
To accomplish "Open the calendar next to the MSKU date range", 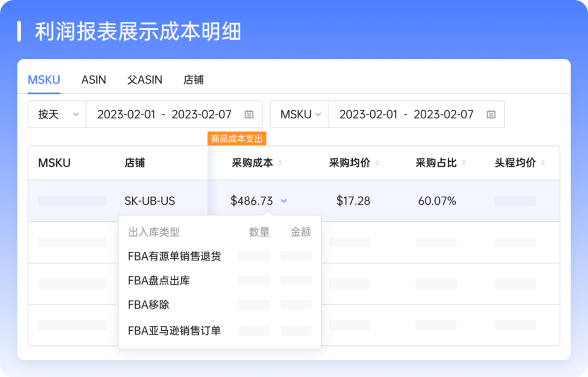I will 490,114.
